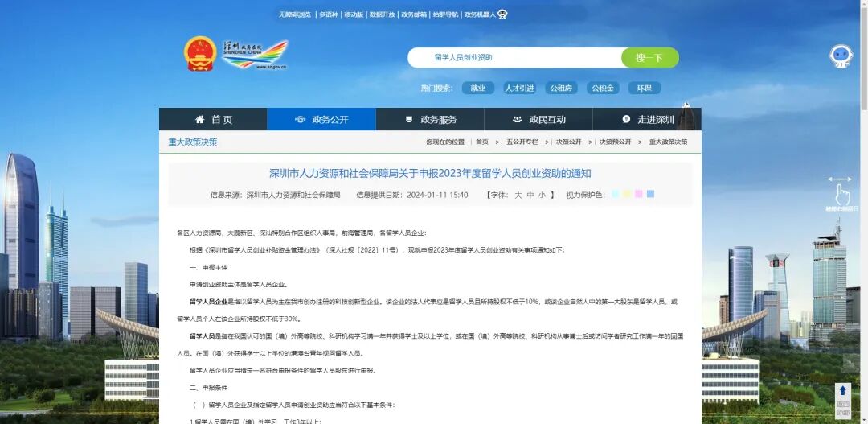
Task: Click the search input field
Action: coord(515,58)
